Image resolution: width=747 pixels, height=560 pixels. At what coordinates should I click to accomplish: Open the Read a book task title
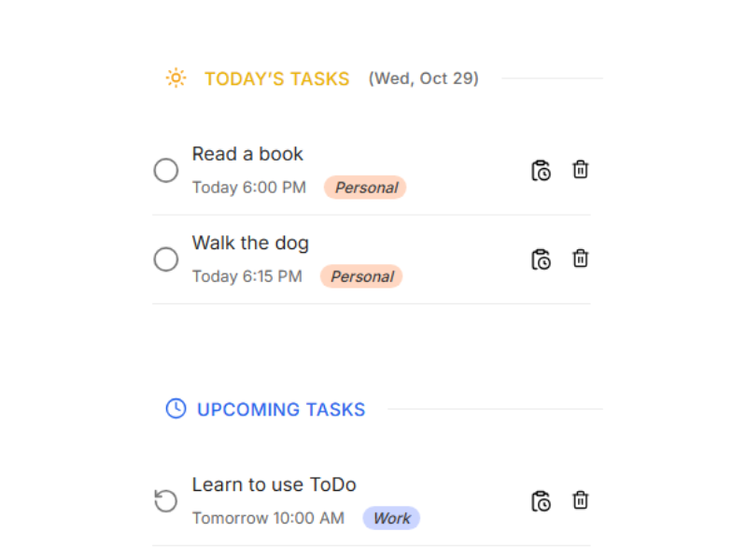[x=247, y=154]
